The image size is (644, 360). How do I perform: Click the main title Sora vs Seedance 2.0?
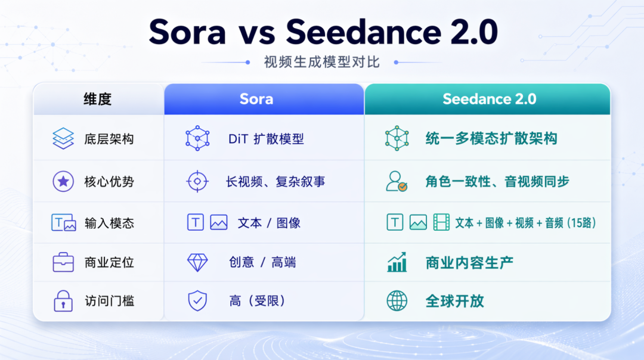(323, 32)
